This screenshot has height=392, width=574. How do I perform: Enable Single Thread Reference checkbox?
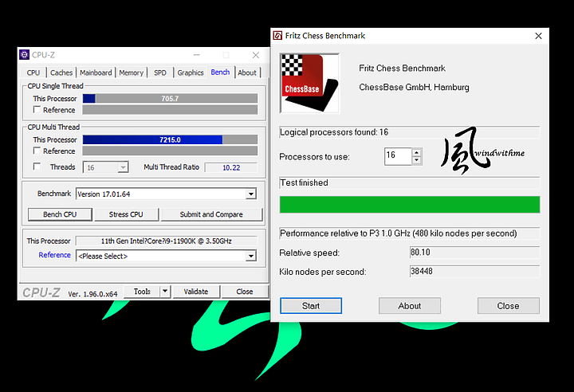[x=37, y=109]
